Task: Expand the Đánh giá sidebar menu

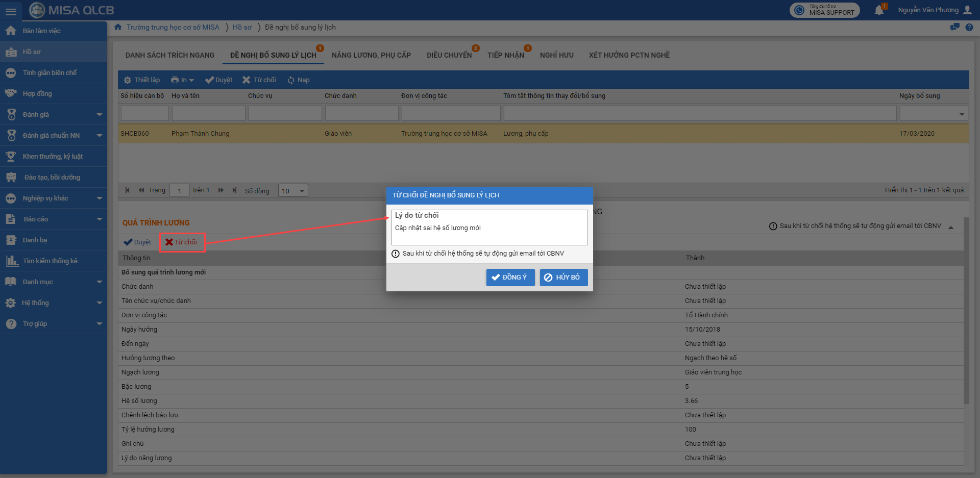Action: coord(99,115)
